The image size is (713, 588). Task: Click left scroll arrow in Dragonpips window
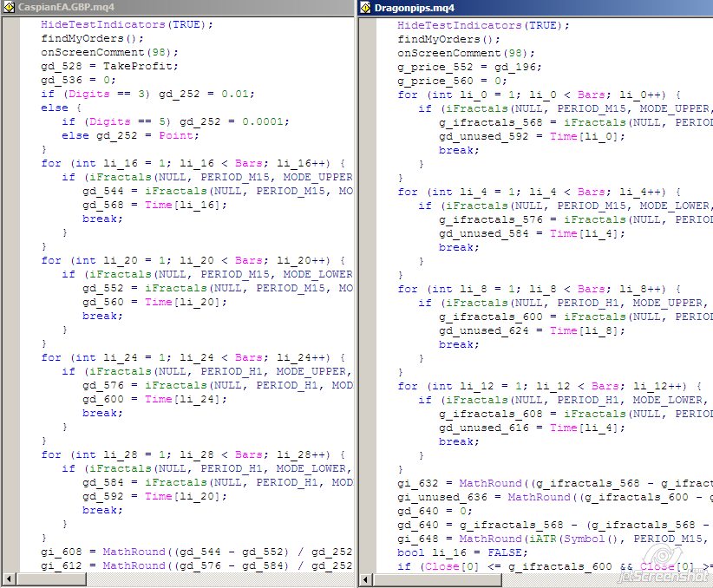pos(365,580)
